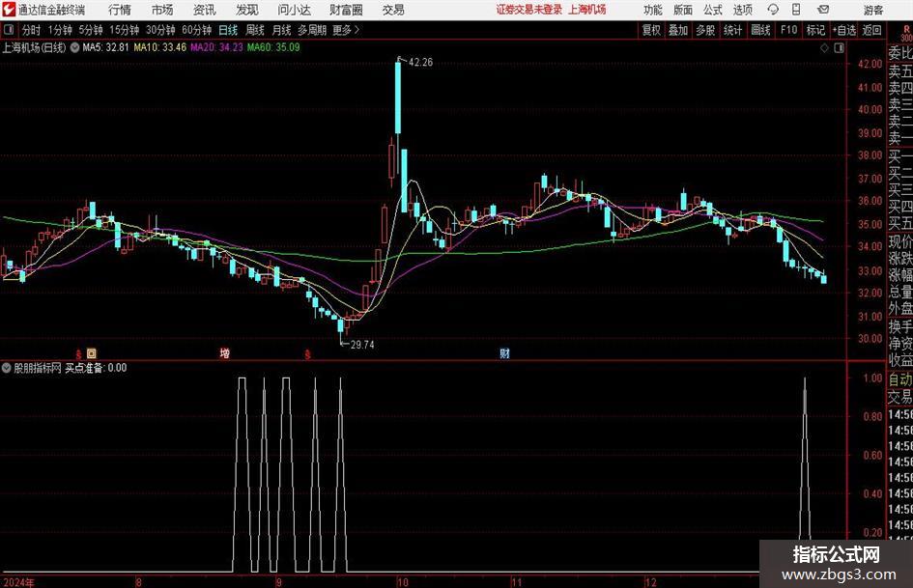Viewport: 913px width, 588px height.
Task: Click the red $ marker near September
Action: [x=308, y=354]
